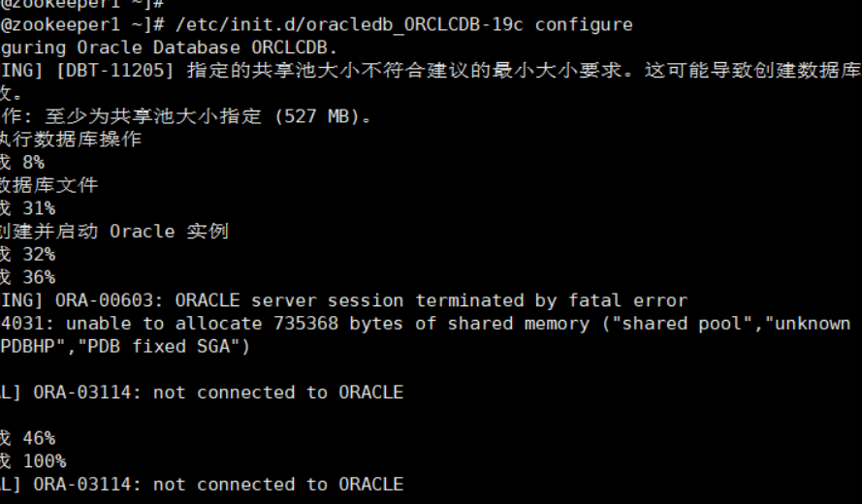Click the DBT-11205 warning code
Image resolution: width=862 pixels, height=504 pixels.
click(x=114, y=71)
